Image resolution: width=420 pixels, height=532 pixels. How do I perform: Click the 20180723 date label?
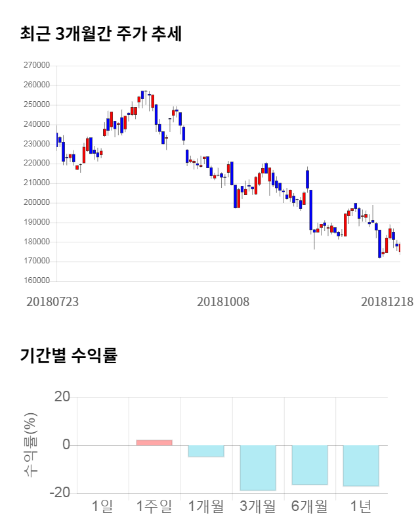52,301
